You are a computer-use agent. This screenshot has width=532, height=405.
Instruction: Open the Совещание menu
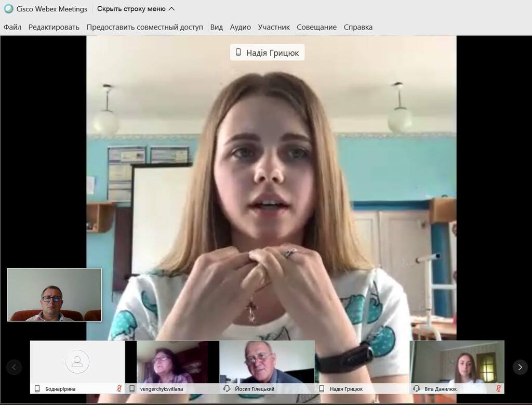(316, 27)
